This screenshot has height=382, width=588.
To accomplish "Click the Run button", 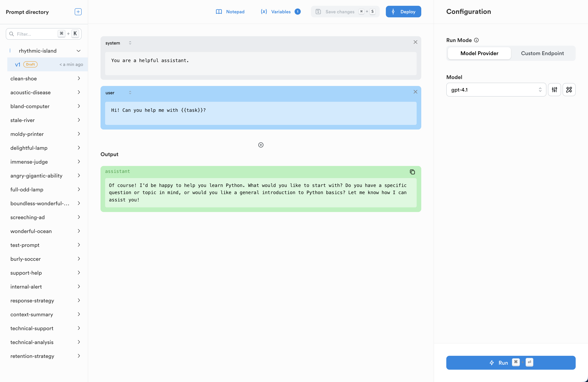I will (511, 363).
